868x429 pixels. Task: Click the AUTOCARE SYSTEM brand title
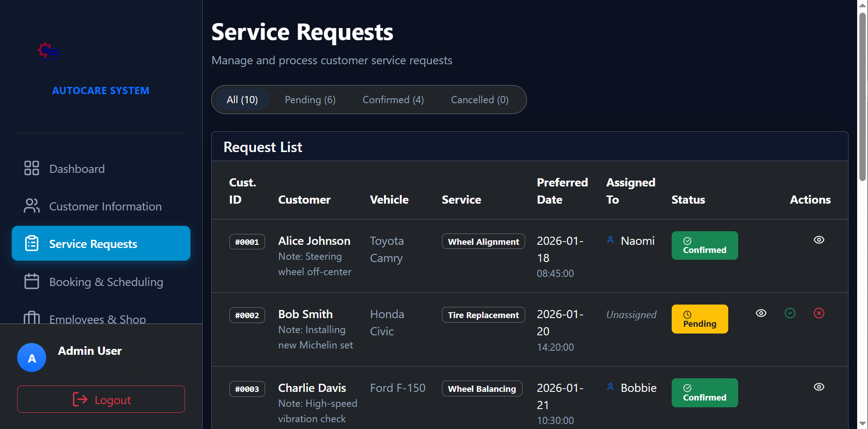(x=100, y=91)
